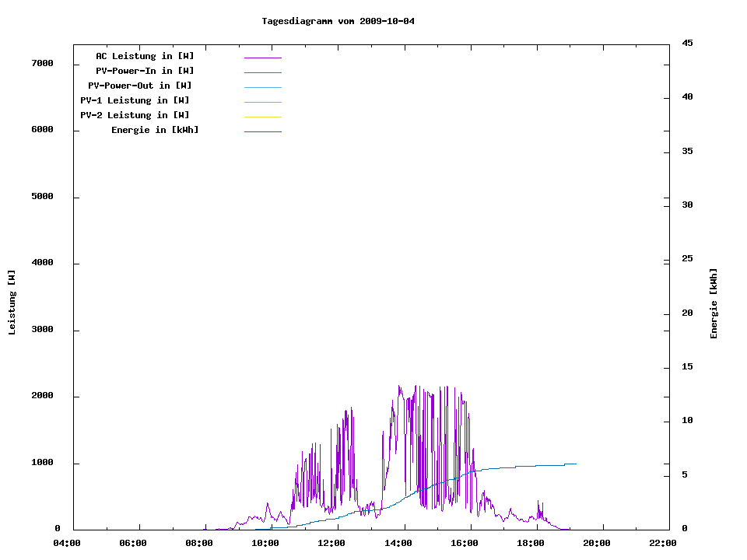Click the blue line sample beside Energie legend
This screenshot has width=747, height=560.
pyautogui.click(x=262, y=131)
